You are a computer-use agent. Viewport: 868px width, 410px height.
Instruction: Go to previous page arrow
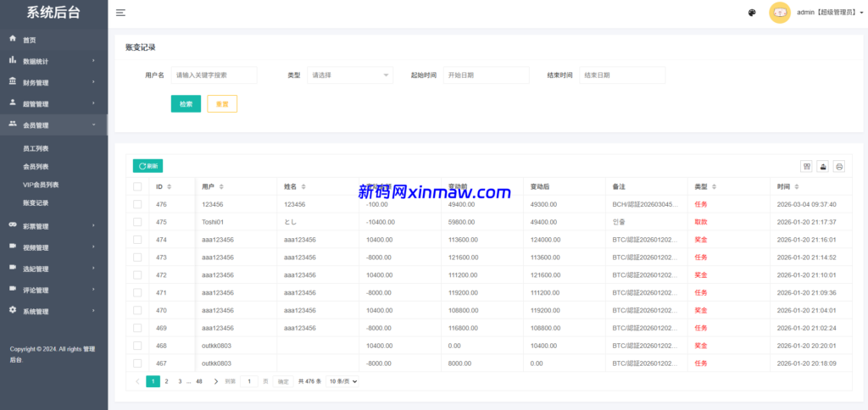[137, 381]
